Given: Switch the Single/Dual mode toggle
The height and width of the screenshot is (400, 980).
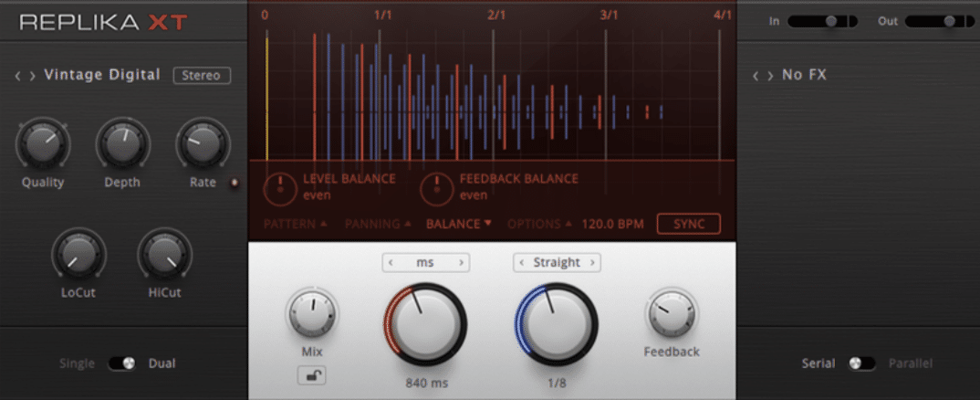Looking at the screenshot, I should coord(122,363).
